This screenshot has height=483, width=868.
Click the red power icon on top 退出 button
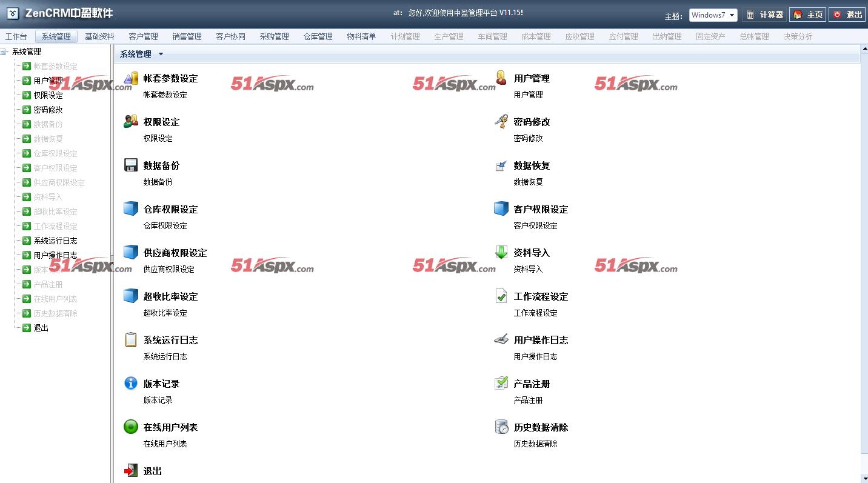pos(837,15)
